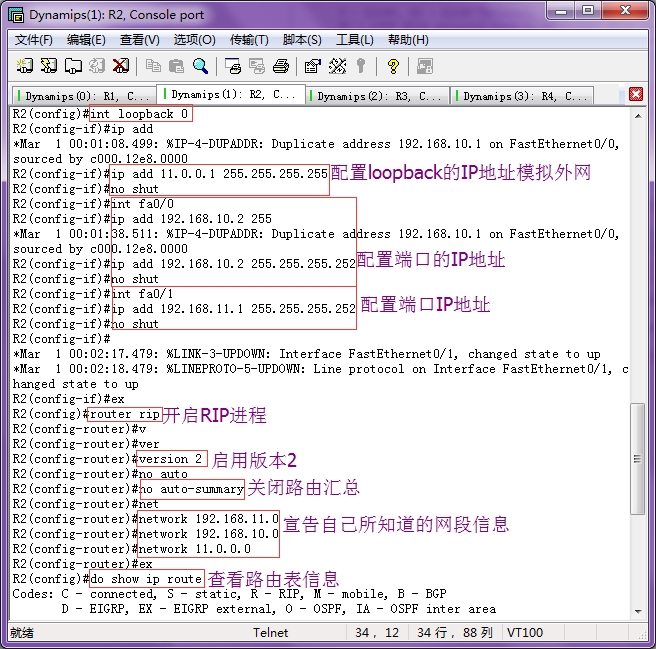Click the Print Screen toolbar icon

(x=233, y=66)
